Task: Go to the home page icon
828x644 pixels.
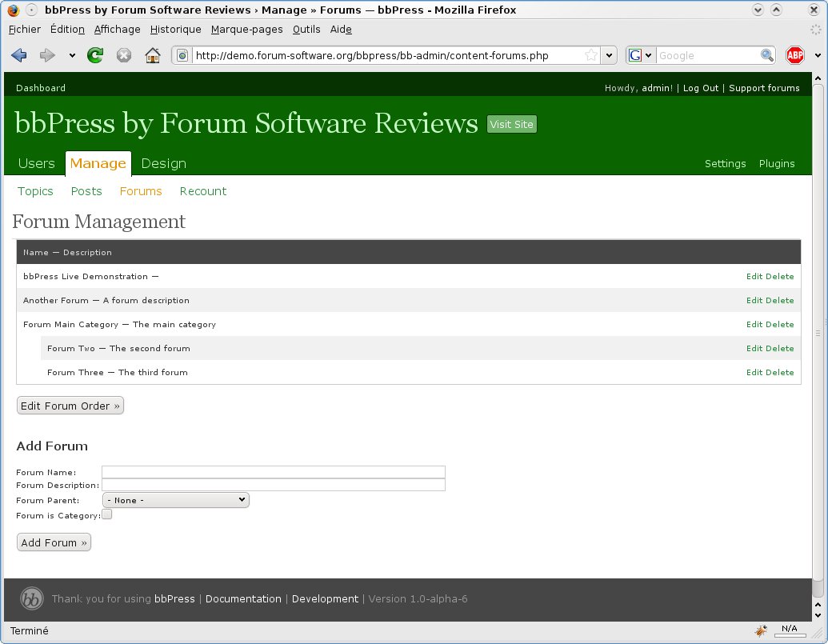Action: 153,55
